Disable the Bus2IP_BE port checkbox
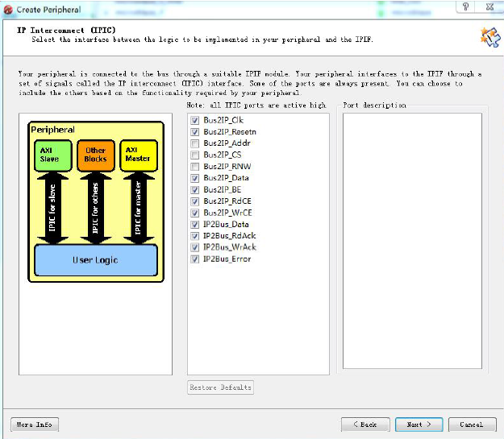Screen dimensions: 504x439 [x=194, y=189]
